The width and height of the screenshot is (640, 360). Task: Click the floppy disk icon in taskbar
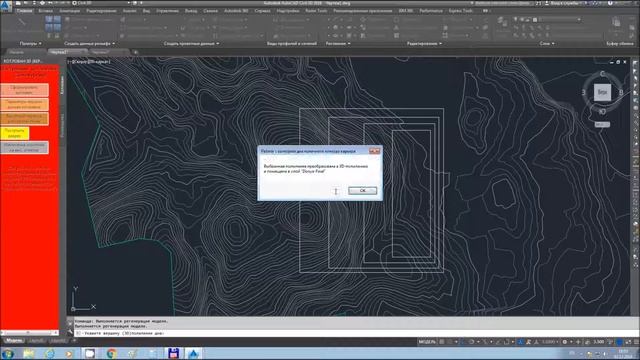[x=173, y=353]
